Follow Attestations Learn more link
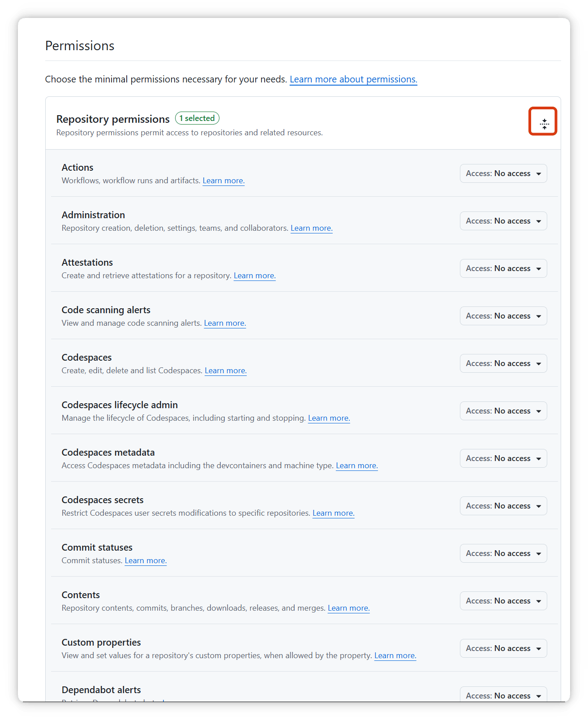 point(255,276)
